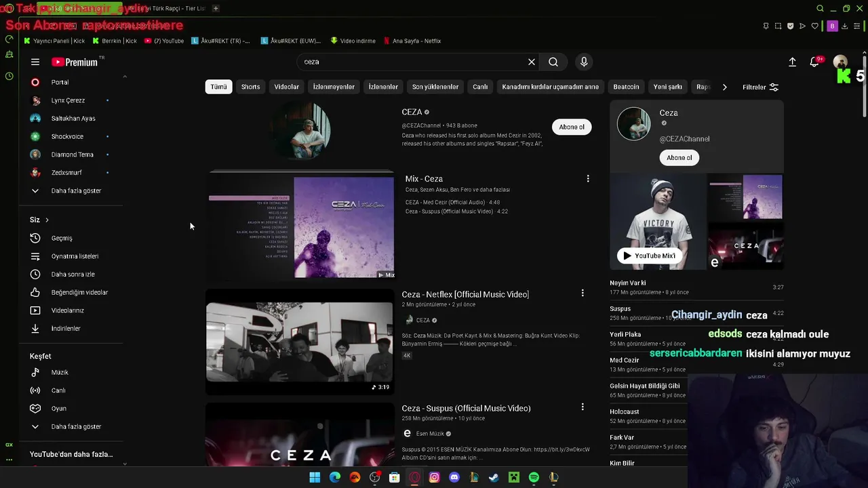Open three-dot menu for Ceza - Netflex video

[583, 293]
